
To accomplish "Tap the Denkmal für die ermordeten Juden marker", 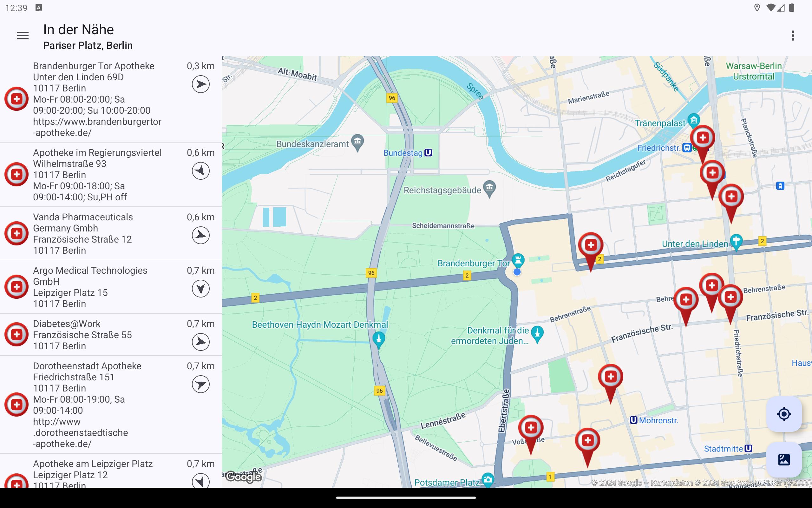I will 538,335.
